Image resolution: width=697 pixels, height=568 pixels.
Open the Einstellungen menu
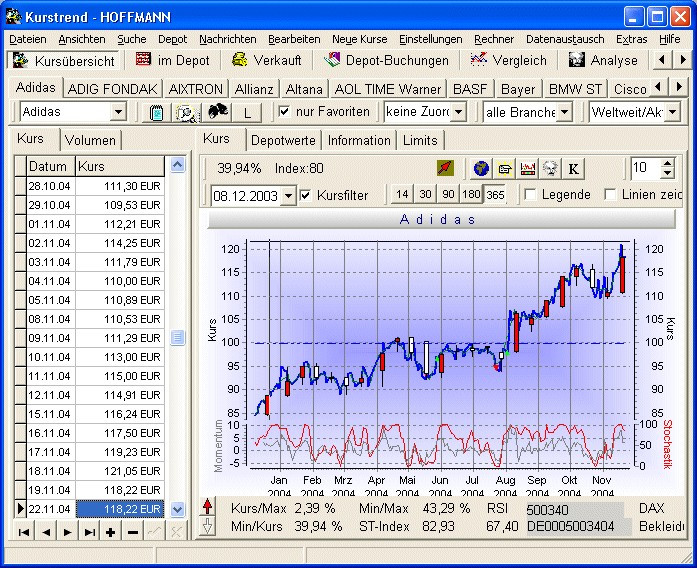430,39
